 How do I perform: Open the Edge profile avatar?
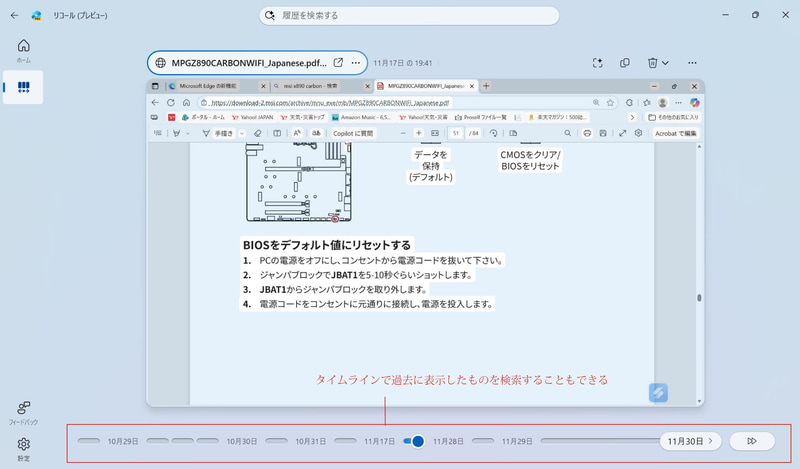(662, 103)
